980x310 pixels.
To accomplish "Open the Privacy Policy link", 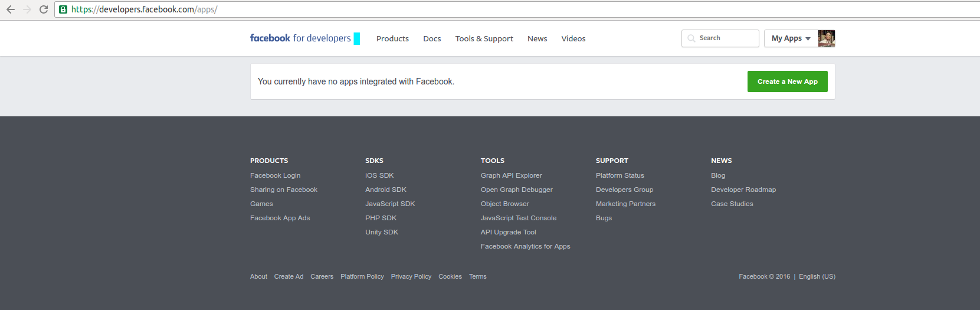I will (x=411, y=276).
